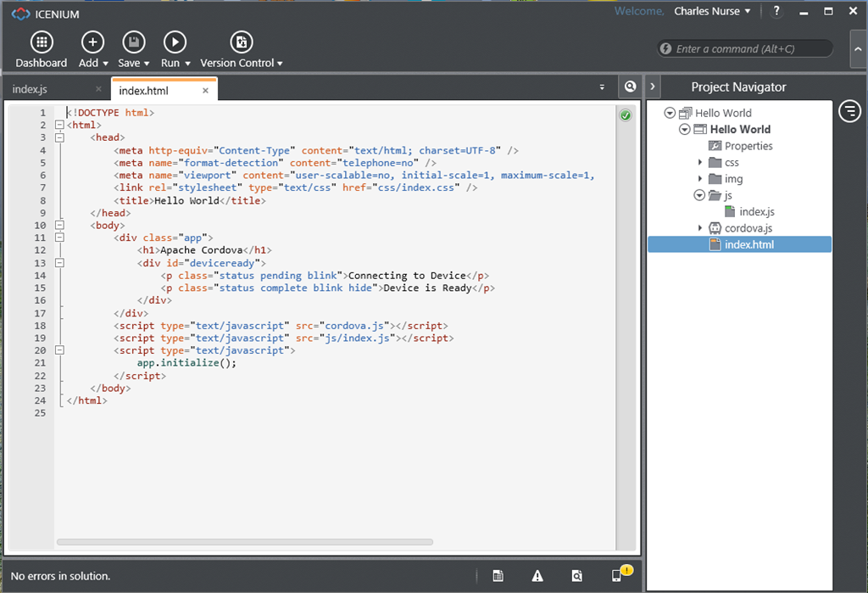Viewport: 868px width, 593px height.
Task: Click the Properties item icon
Action: [x=715, y=146]
